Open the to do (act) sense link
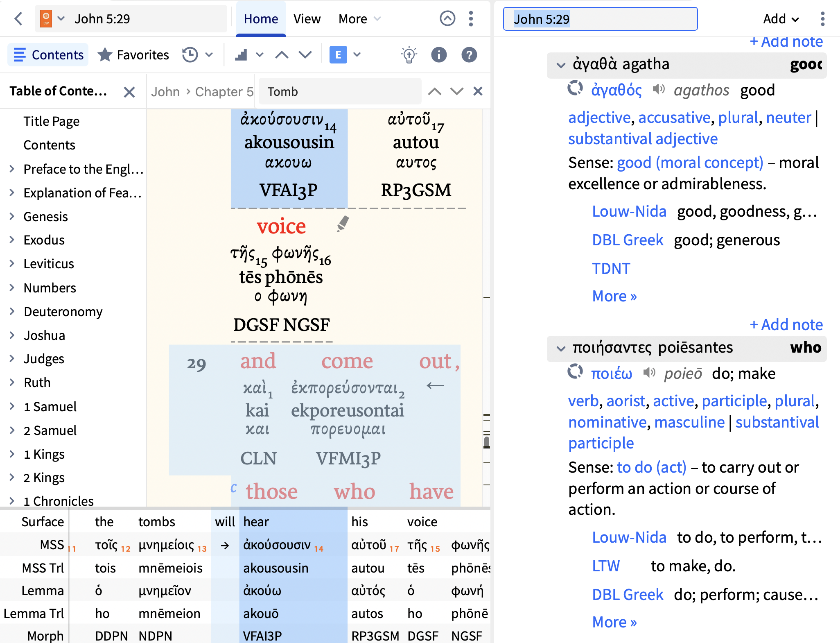Image resolution: width=840 pixels, height=643 pixels. [652, 467]
